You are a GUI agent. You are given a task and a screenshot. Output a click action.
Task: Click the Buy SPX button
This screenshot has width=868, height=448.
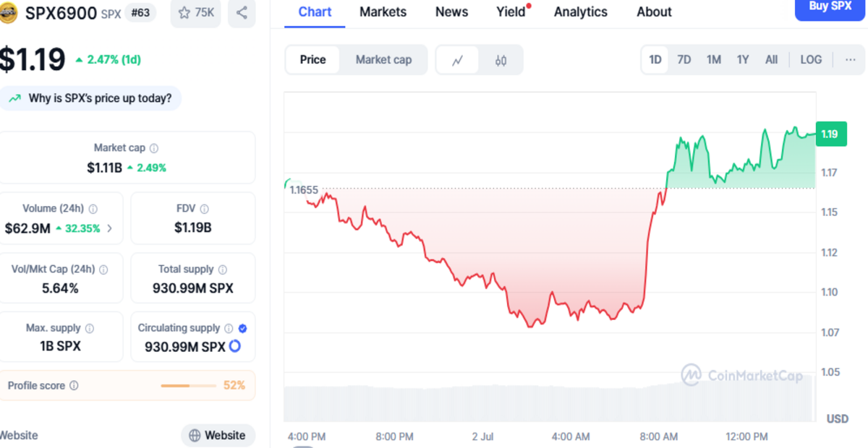pos(830,7)
